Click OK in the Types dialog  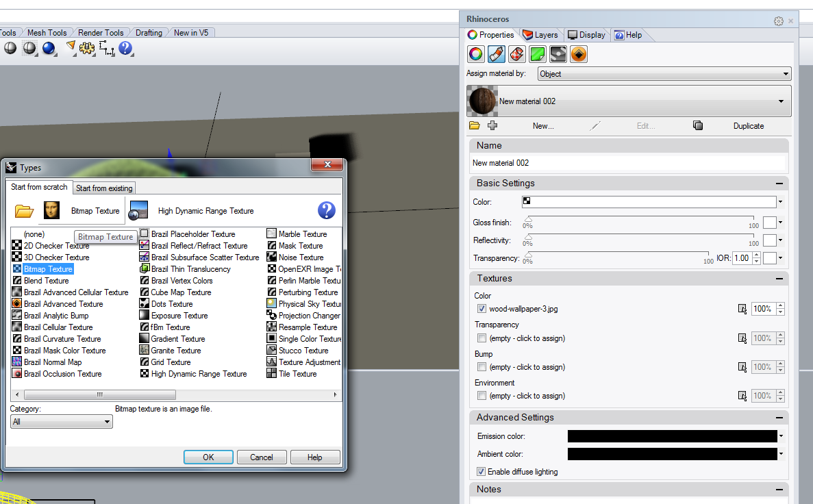(208, 457)
